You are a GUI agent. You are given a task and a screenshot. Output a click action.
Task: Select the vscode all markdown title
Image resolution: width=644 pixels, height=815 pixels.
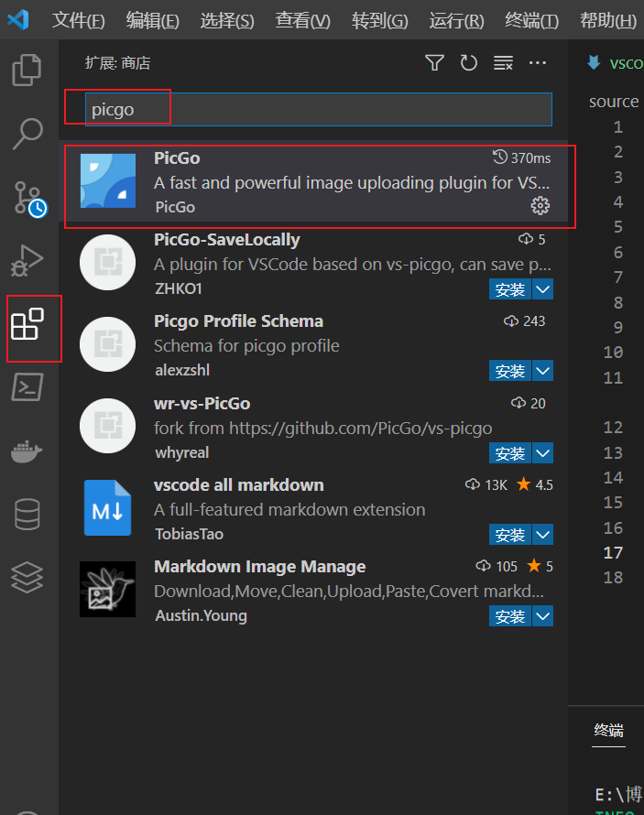pos(238,485)
